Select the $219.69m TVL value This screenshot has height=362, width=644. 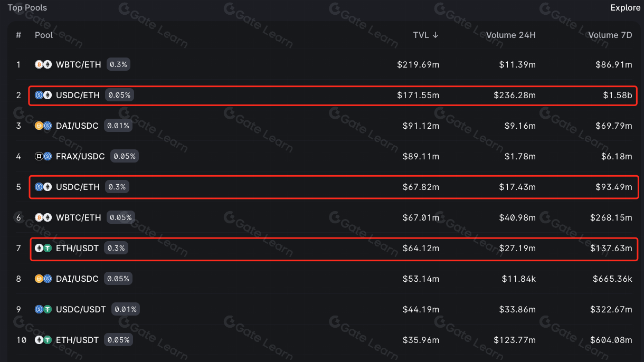click(x=418, y=64)
